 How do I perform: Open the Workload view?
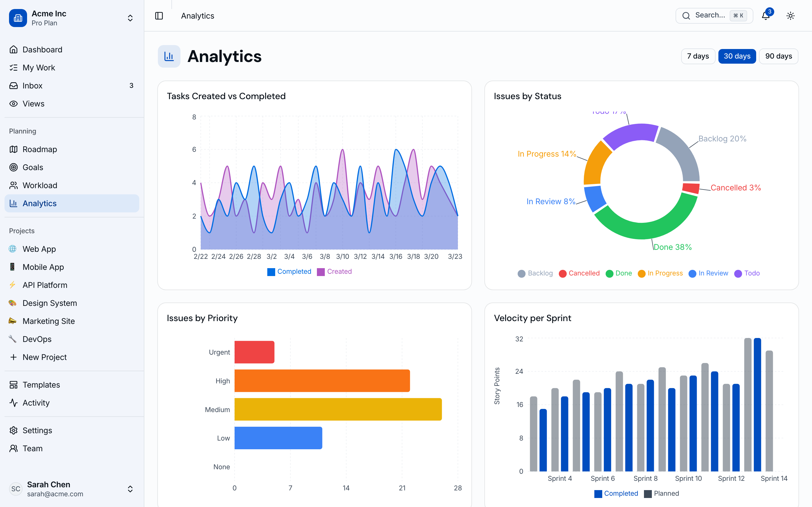click(40, 185)
